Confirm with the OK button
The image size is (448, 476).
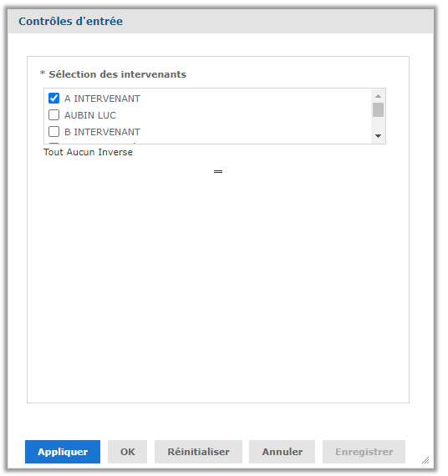(127, 452)
